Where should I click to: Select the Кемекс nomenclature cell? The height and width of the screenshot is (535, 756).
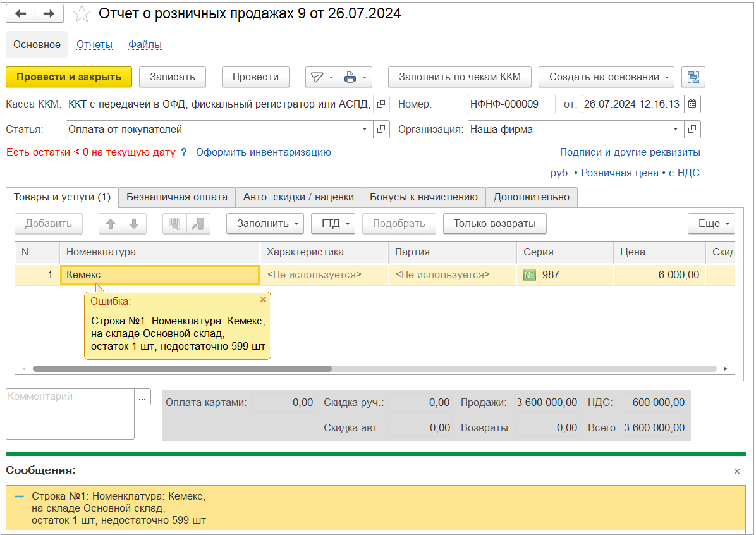point(159,275)
